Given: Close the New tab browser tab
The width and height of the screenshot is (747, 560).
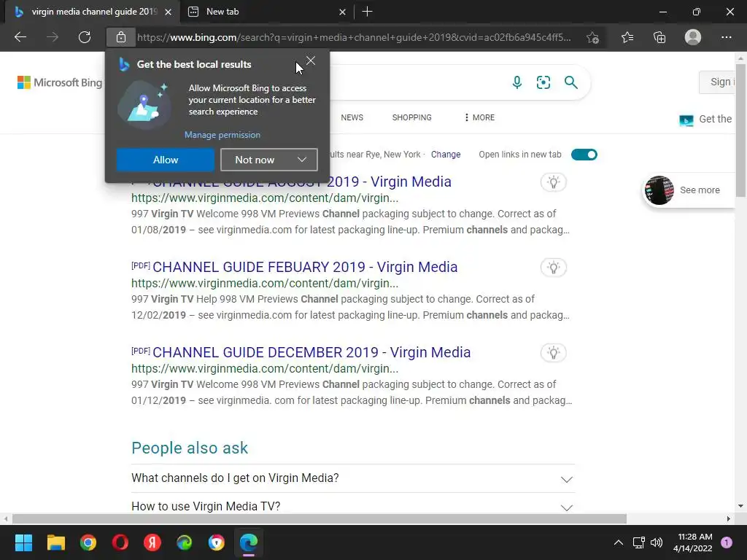Looking at the screenshot, I should tap(342, 12).
